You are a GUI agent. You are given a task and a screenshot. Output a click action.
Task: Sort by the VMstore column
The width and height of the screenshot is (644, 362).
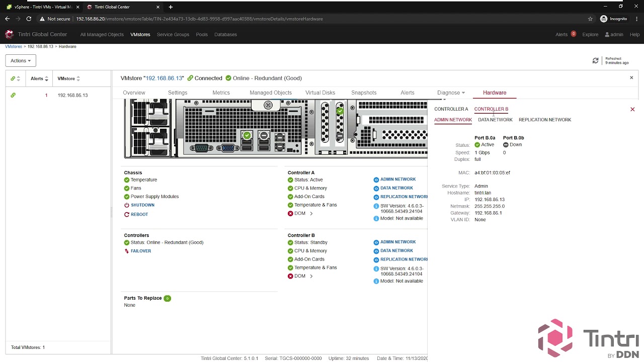[69, 78]
